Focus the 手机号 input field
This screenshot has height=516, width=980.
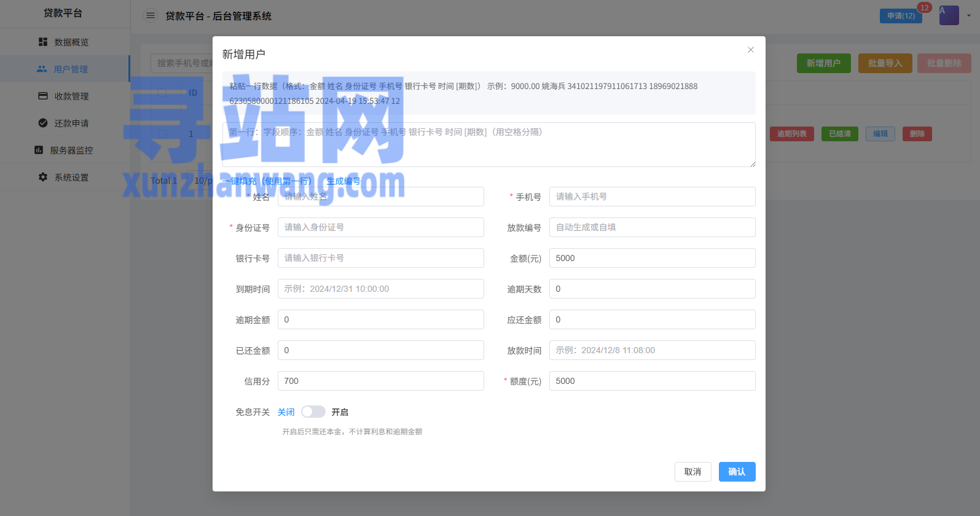[x=653, y=197]
